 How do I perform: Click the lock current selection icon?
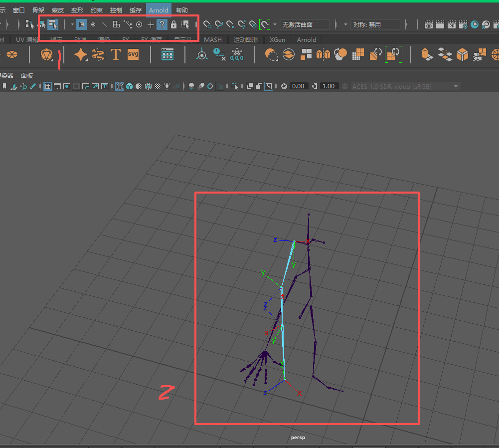173,24
